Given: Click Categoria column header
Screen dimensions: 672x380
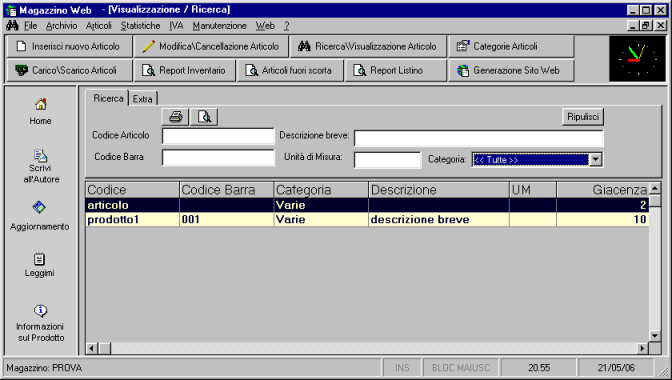Looking at the screenshot, I should [321, 190].
